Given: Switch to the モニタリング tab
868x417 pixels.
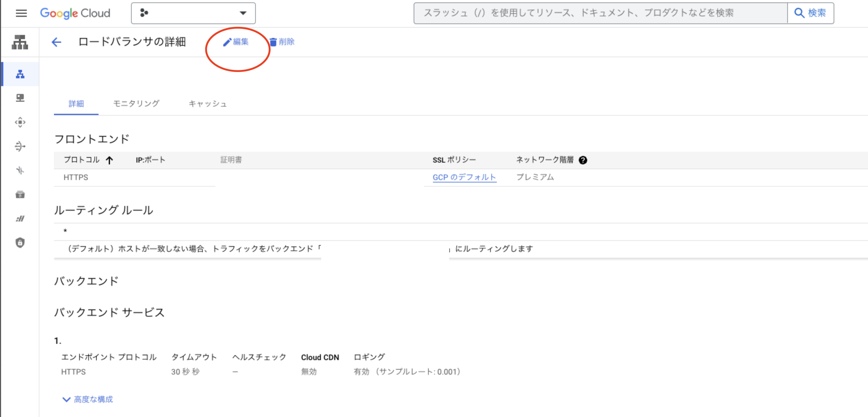Looking at the screenshot, I should click(136, 104).
